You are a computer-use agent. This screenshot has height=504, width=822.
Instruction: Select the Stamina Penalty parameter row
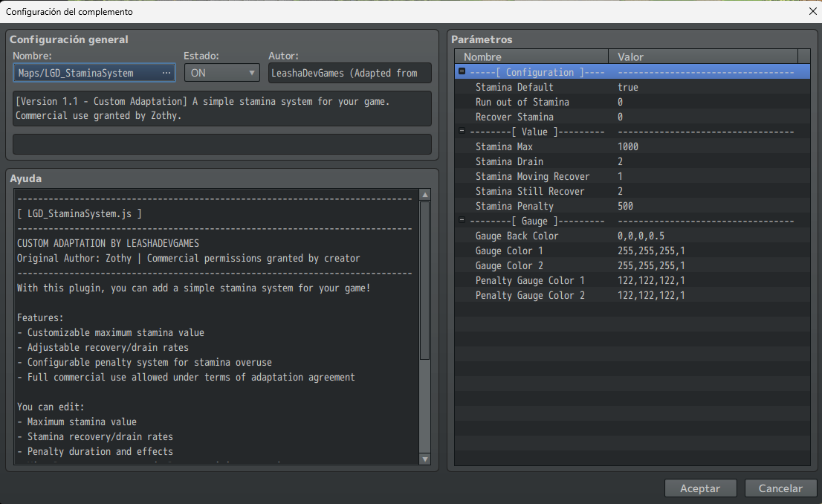coord(632,206)
